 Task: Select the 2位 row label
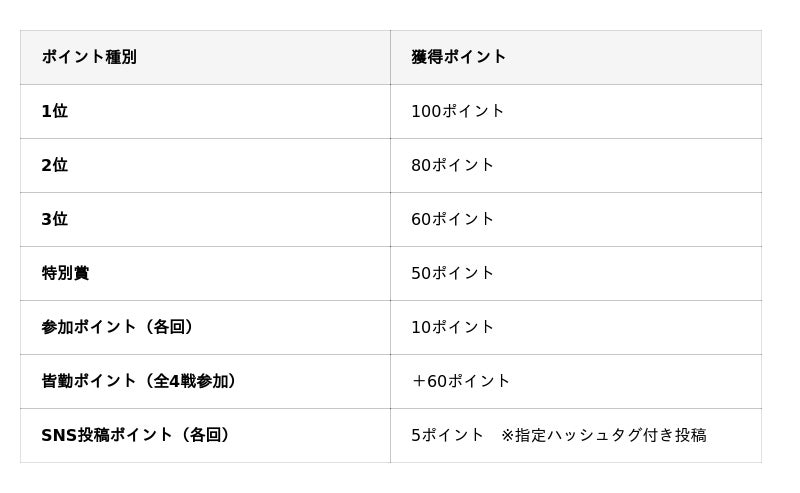tap(54, 165)
